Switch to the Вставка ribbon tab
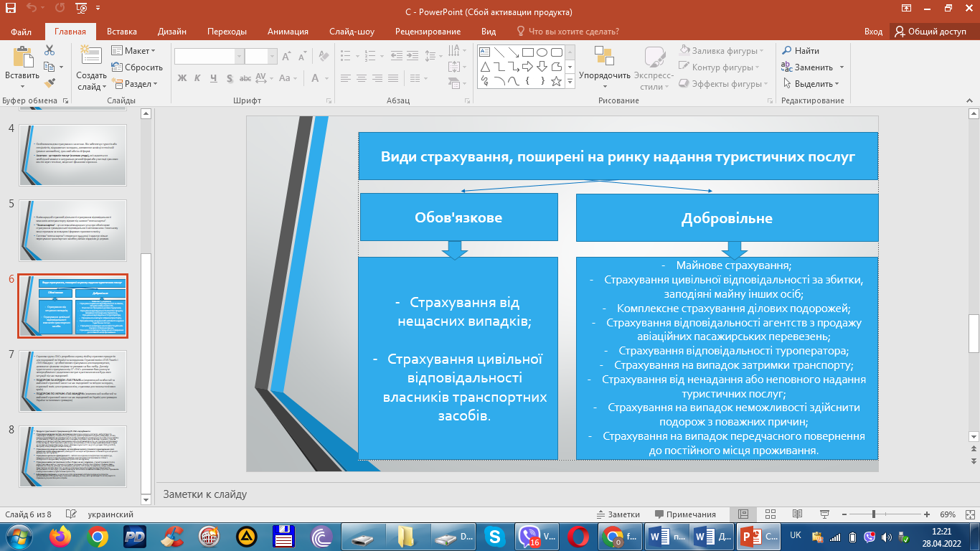This screenshot has width=980, height=551. 122,32
